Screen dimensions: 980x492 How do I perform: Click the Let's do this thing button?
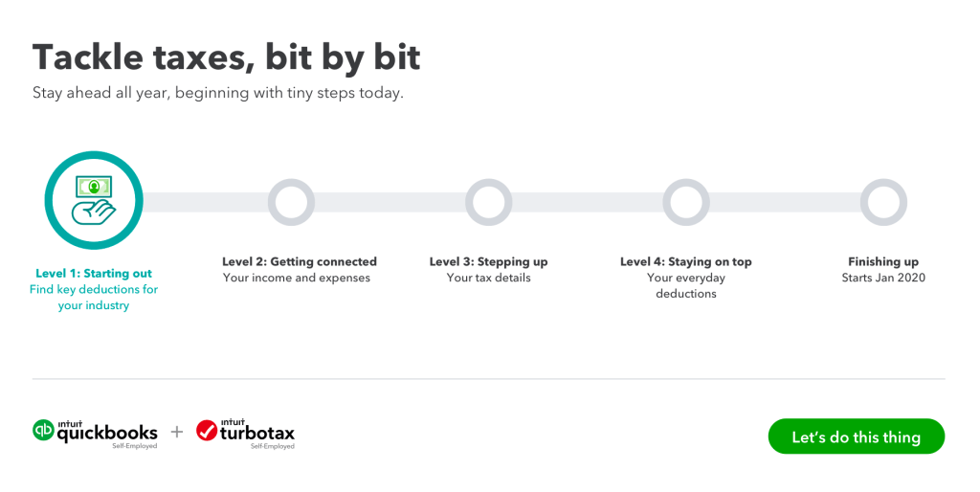click(x=856, y=436)
